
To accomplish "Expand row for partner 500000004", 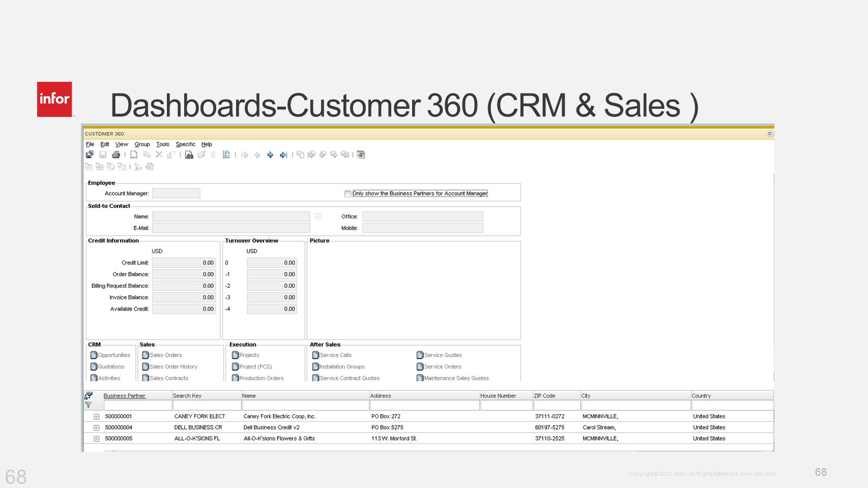I will [96, 428].
